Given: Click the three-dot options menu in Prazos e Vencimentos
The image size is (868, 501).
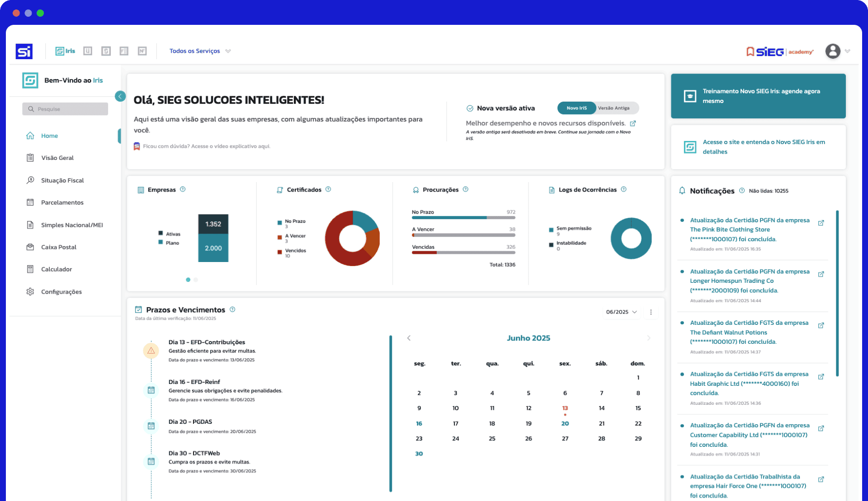Looking at the screenshot, I should pos(651,312).
